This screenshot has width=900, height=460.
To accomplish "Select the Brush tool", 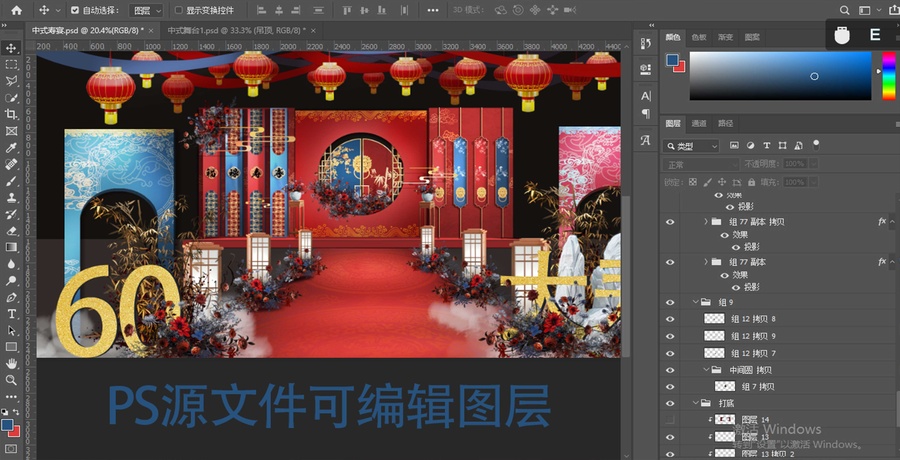I will point(11,181).
